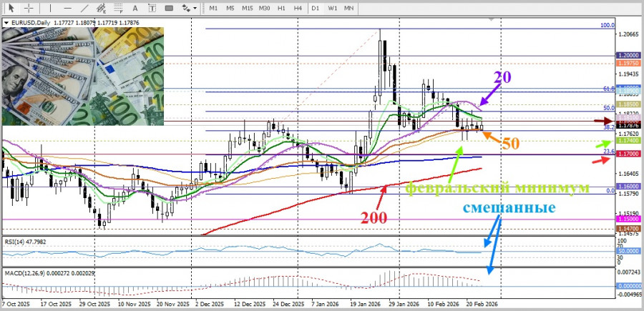Select the rectangle shape tool
Screen dimensions: 644x311
(169, 8)
